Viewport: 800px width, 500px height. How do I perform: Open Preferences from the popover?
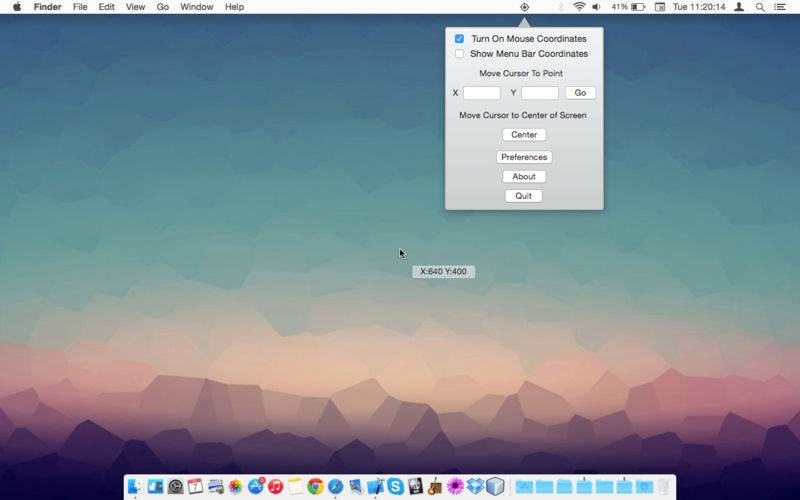pos(524,157)
